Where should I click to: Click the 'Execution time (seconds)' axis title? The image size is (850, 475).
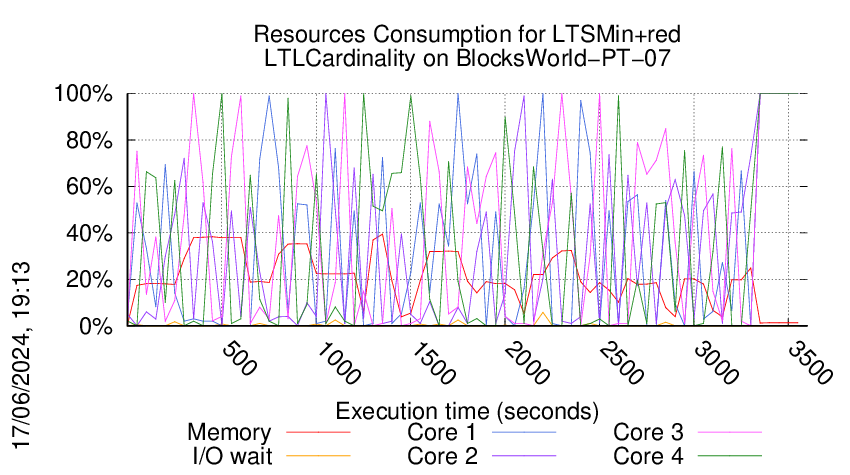point(467,411)
